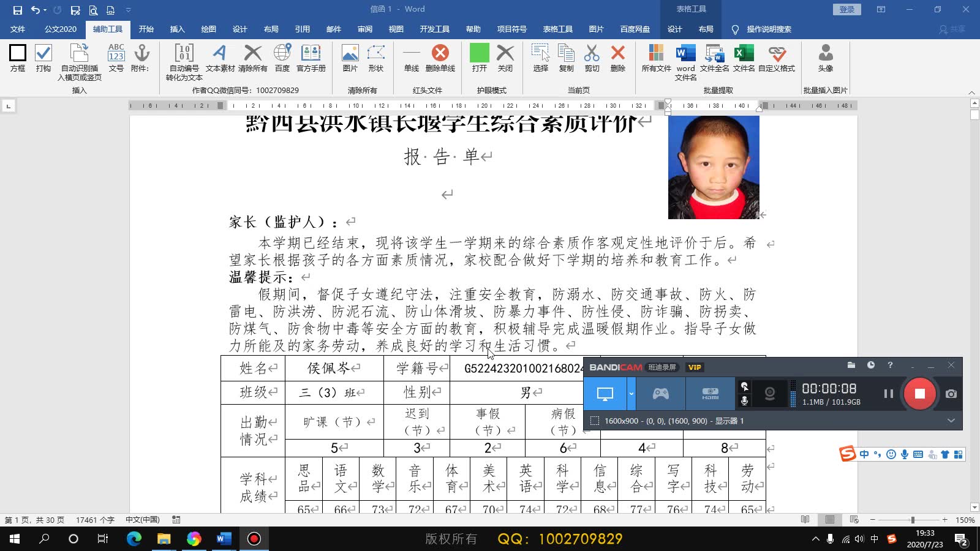The width and height of the screenshot is (980, 551).
Task: Click the VIP button in Bandicam
Action: coord(695,367)
